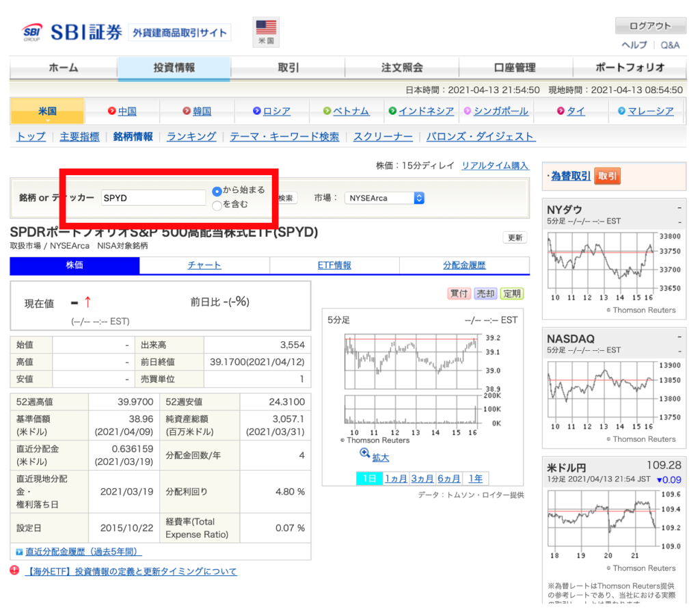This screenshot has width=700, height=608.
Task: Switch to the インドネシア market link
Action: click(426, 111)
